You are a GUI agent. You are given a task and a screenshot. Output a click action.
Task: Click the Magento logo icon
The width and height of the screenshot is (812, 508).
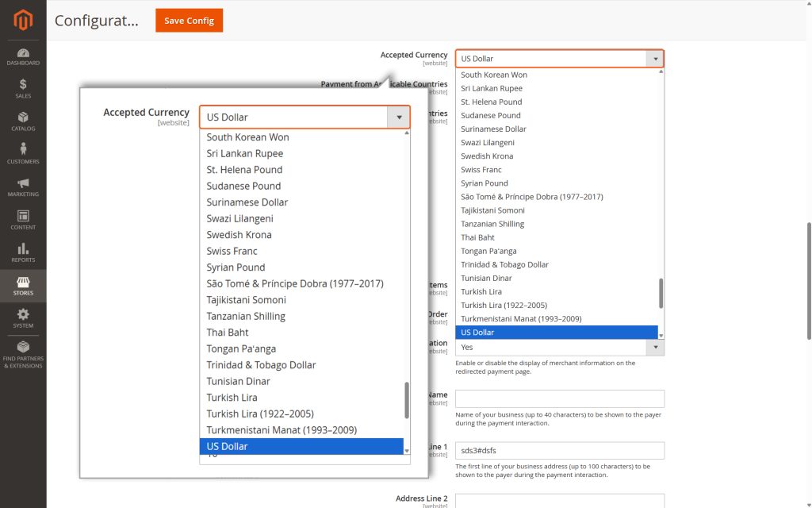pos(23,21)
